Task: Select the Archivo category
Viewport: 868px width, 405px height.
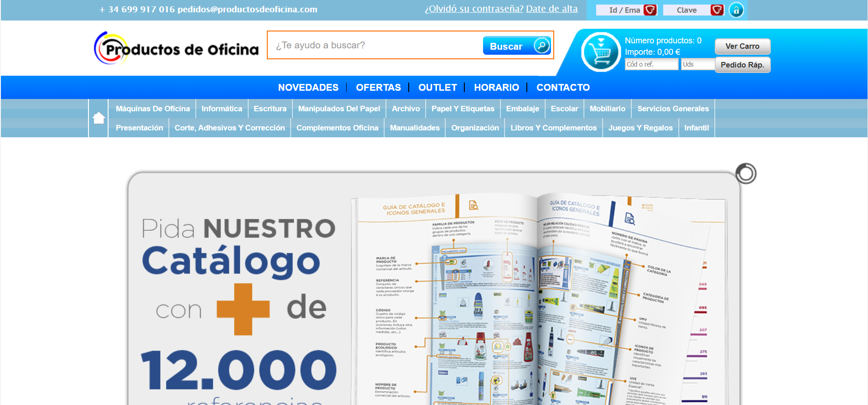Action: point(405,109)
